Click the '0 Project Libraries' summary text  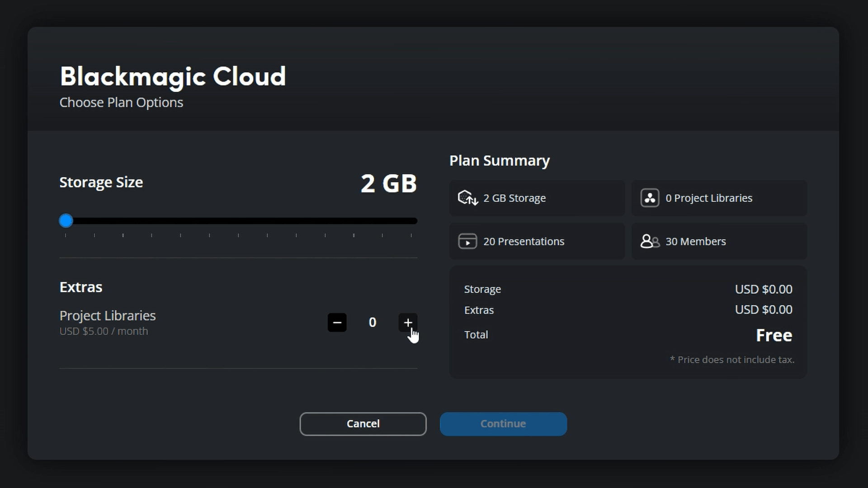pyautogui.click(x=709, y=198)
